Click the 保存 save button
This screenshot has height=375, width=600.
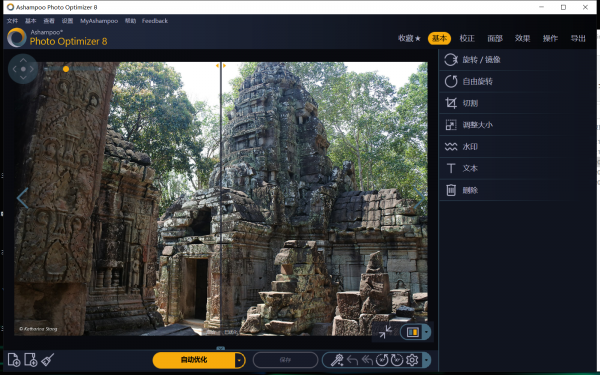[285, 360]
